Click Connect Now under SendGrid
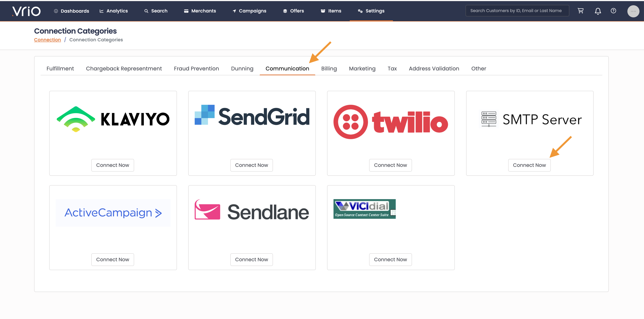This screenshot has width=644, height=319. [x=251, y=165]
